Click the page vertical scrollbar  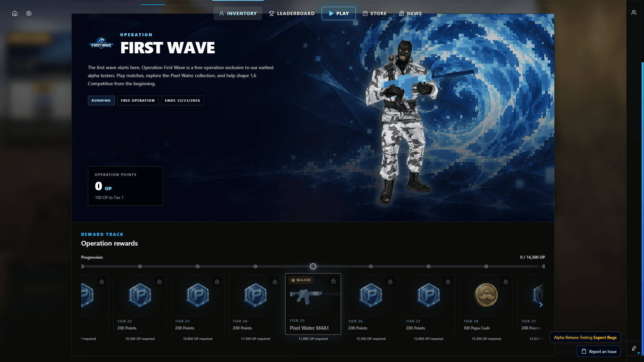click(642, 208)
